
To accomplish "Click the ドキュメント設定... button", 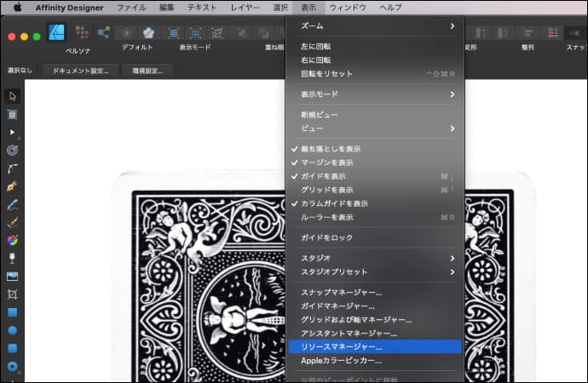I will [81, 70].
